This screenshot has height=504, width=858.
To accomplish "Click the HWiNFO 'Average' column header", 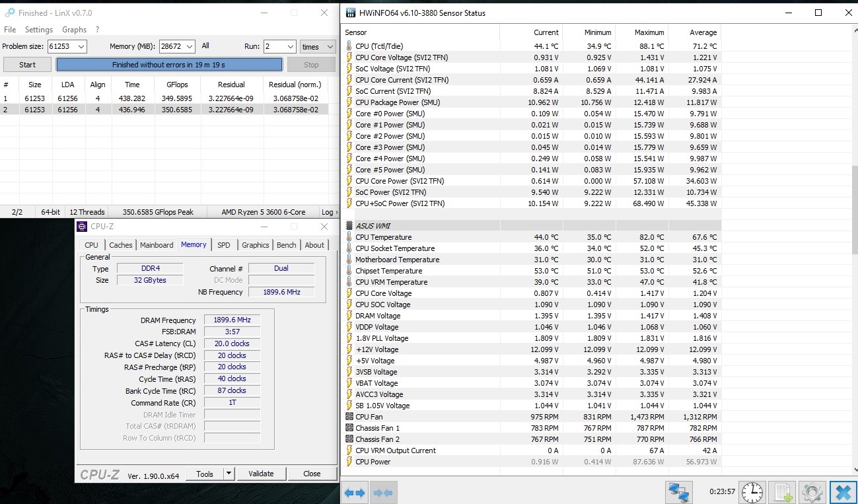I will click(695, 32).
